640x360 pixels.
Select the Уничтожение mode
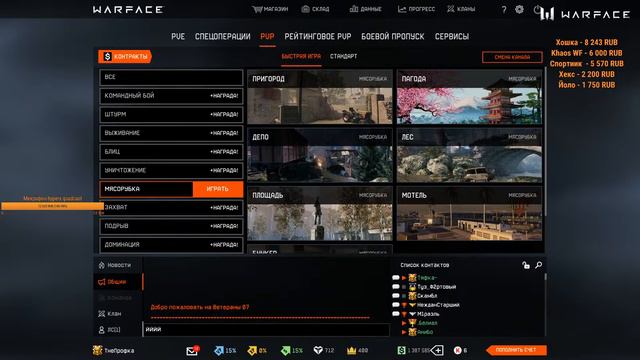[171, 171]
